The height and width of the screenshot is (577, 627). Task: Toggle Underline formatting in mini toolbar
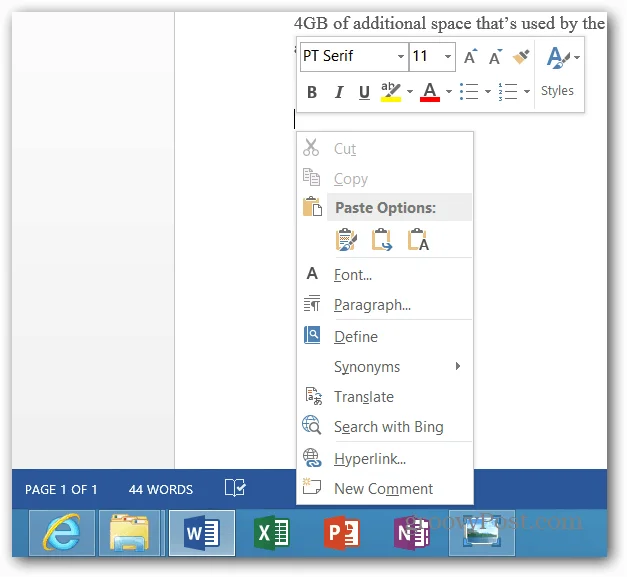364,92
